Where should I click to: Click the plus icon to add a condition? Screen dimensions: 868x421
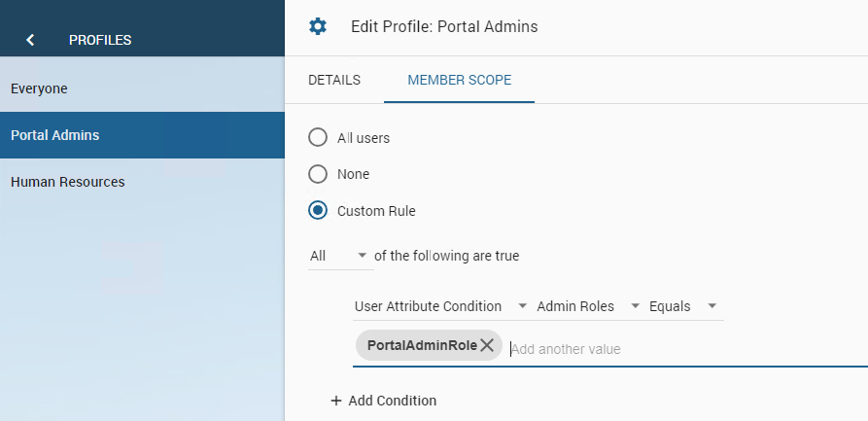(x=336, y=401)
